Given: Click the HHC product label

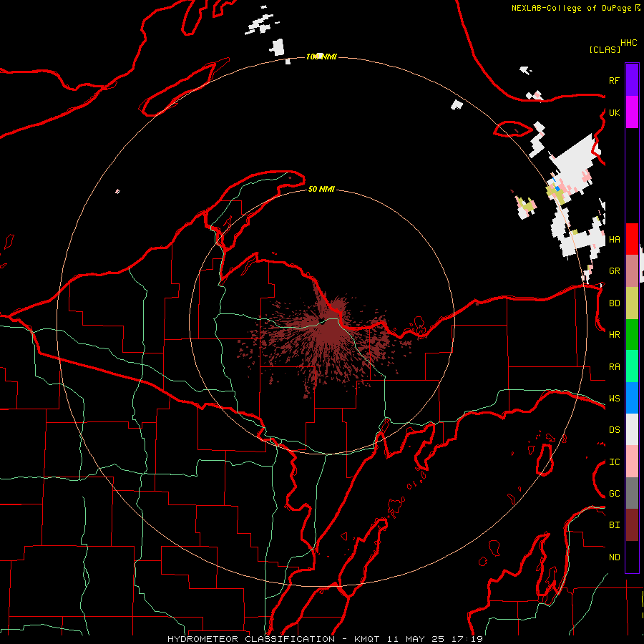Looking at the screenshot, I should (x=629, y=43).
